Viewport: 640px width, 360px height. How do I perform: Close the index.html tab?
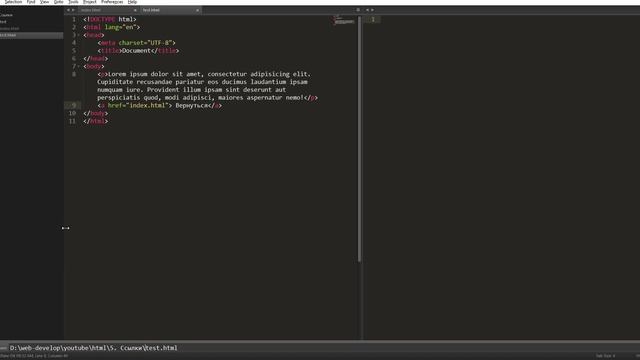(x=135, y=10)
